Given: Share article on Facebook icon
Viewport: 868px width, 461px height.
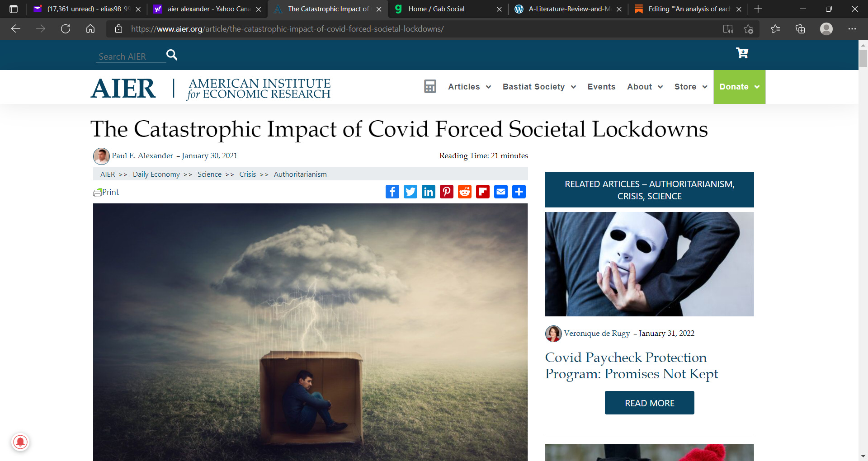Looking at the screenshot, I should pos(392,192).
